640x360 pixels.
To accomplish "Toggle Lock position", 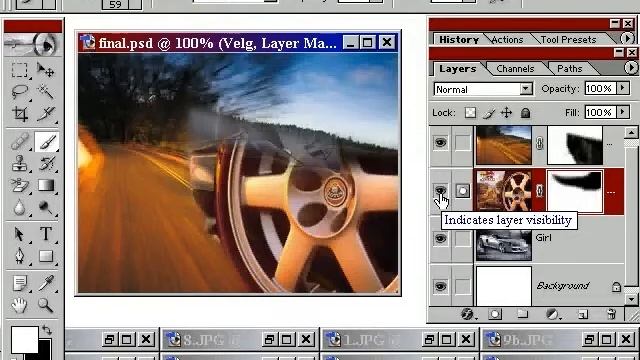I will (x=507, y=113).
